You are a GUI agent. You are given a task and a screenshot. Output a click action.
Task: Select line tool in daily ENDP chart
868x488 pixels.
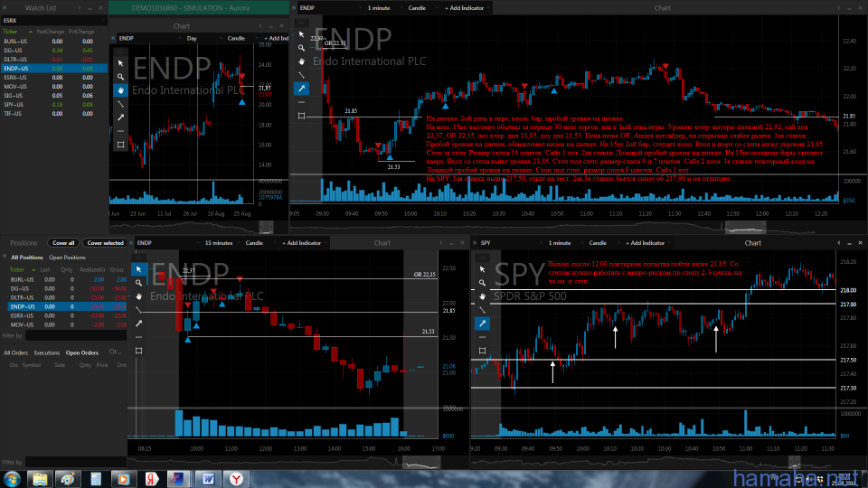120,104
